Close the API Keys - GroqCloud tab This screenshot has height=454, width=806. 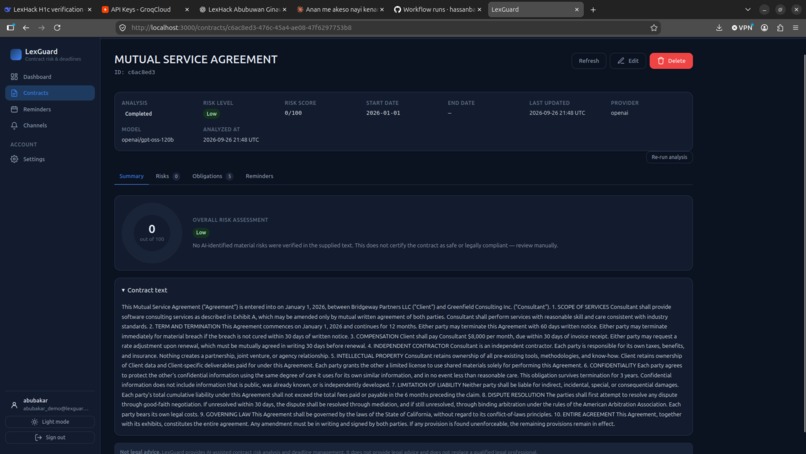click(x=187, y=9)
